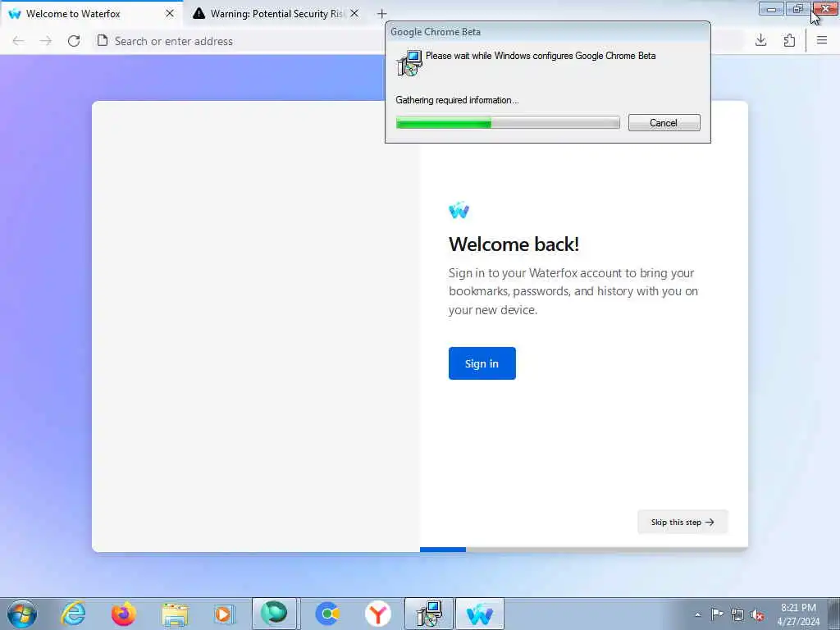Image resolution: width=840 pixels, height=630 pixels.
Task: Click the browser Back arrow
Action: tap(18, 41)
